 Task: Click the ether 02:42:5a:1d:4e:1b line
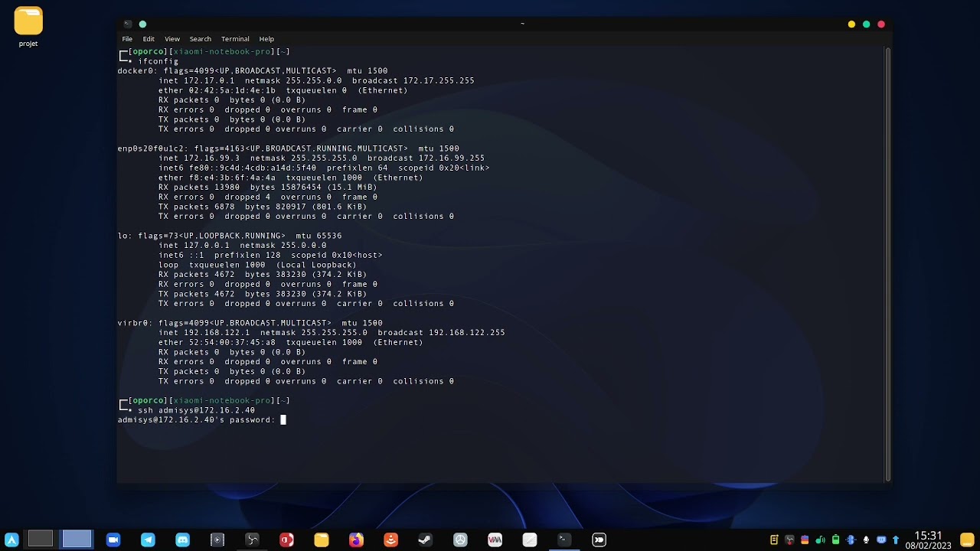283,90
